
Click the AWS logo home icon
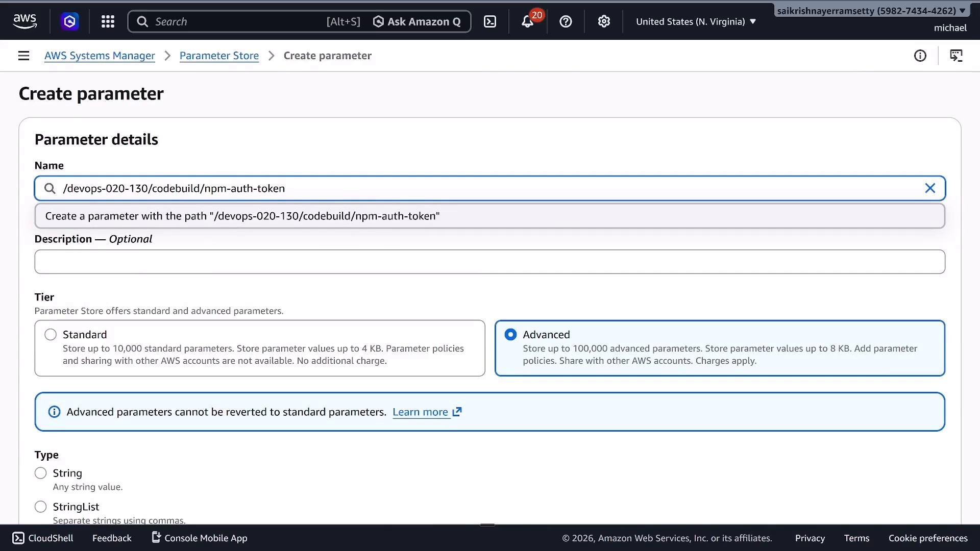[x=24, y=21]
